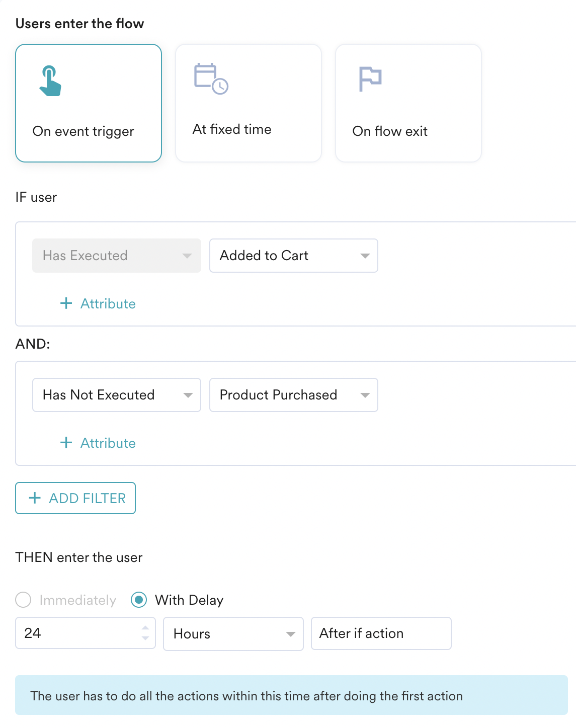
Task: Add attribute to Product Purchased condition
Action: tap(108, 443)
